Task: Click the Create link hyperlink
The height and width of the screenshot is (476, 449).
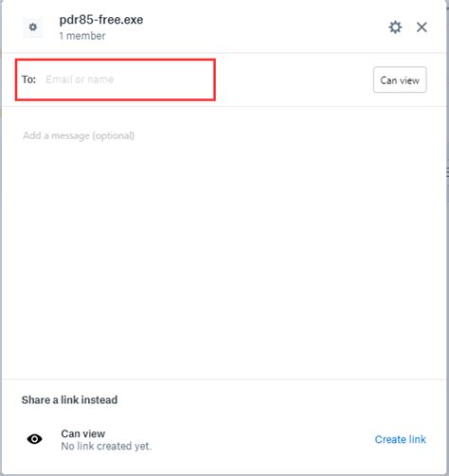Action: (x=400, y=439)
